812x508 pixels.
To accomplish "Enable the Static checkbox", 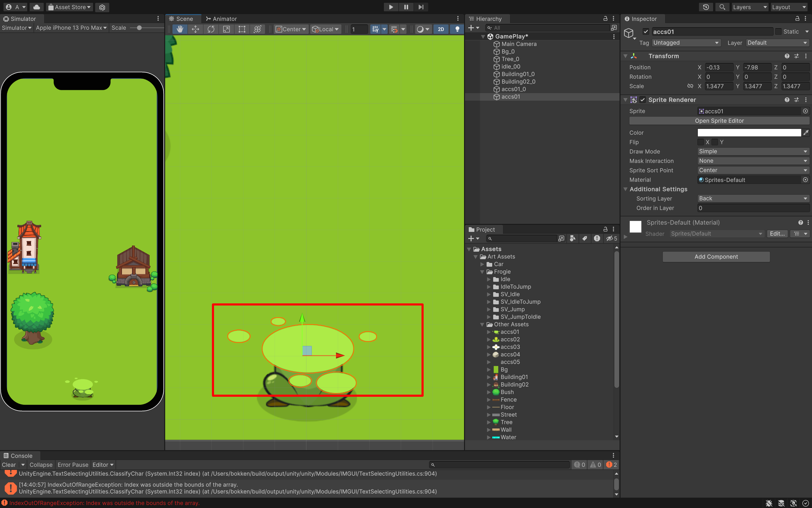I will pos(778,32).
